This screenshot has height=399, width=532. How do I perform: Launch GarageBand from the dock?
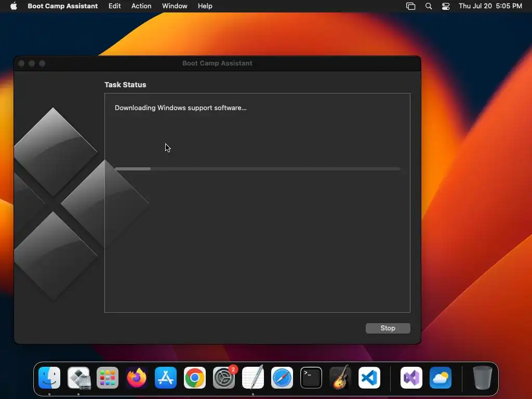[x=340, y=378]
